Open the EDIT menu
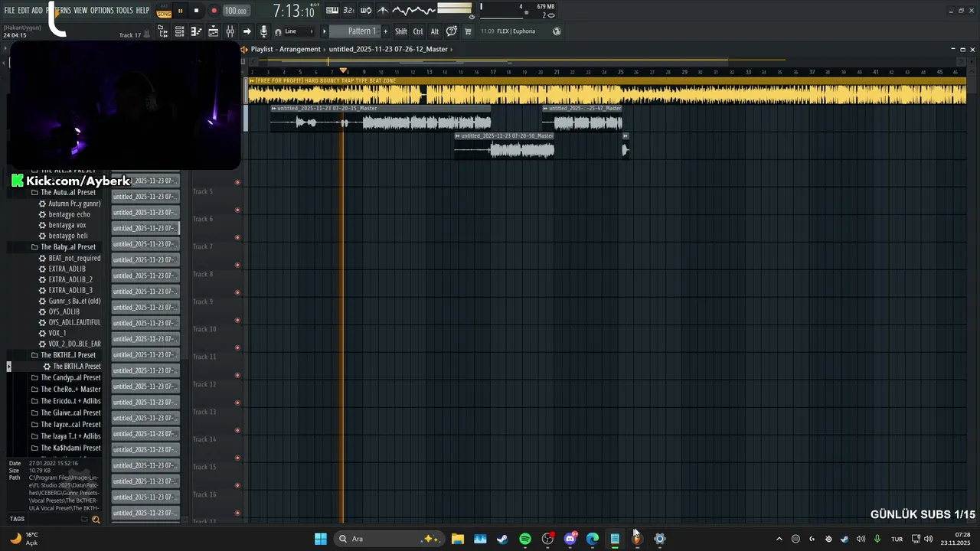Image resolution: width=980 pixels, height=551 pixels. [x=24, y=11]
